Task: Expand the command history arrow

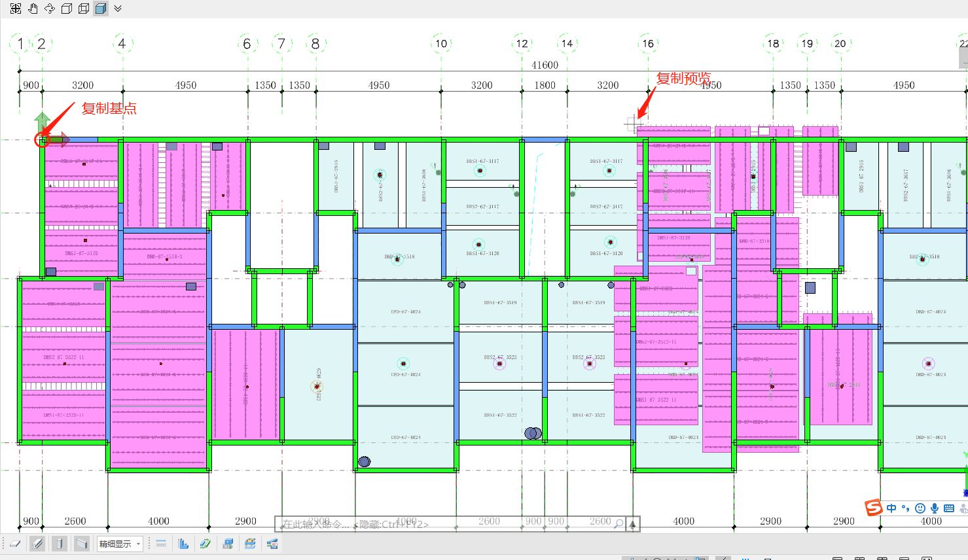Action: point(633,524)
